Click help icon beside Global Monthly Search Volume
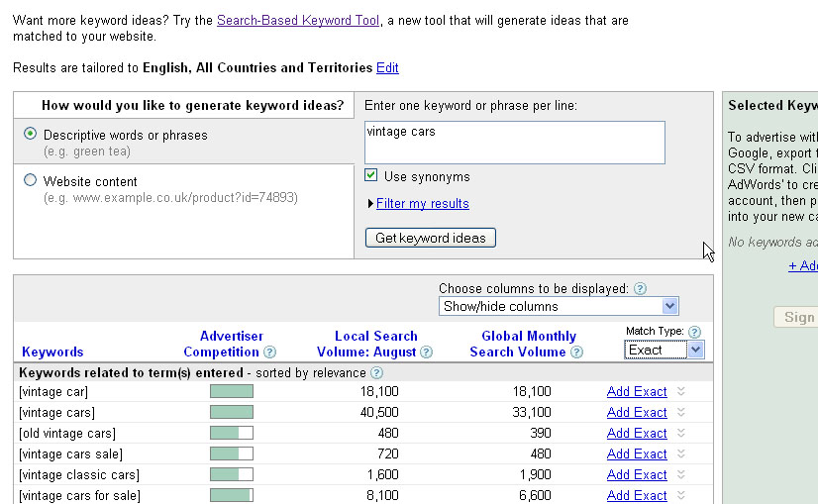The image size is (818, 504). [576, 353]
